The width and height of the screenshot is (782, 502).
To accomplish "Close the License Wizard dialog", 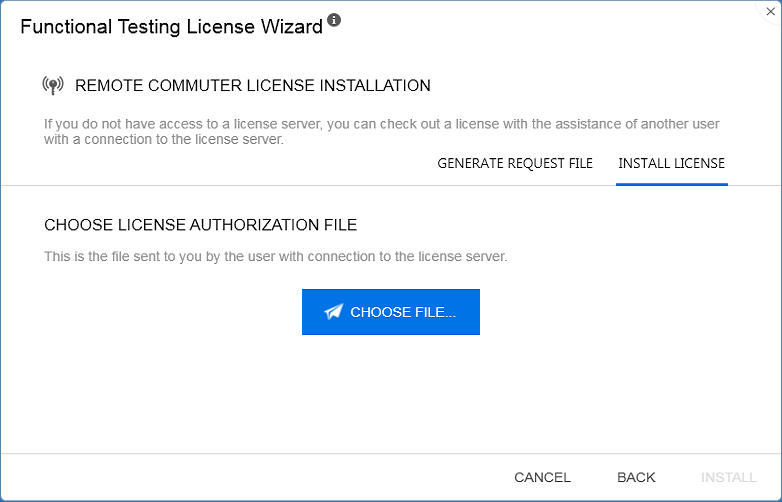I will tap(771, 11).
